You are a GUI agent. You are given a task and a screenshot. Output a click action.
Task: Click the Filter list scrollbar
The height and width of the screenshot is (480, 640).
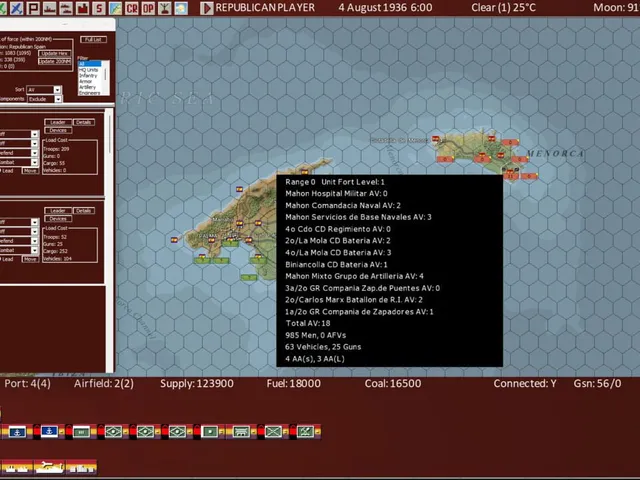tap(106, 78)
